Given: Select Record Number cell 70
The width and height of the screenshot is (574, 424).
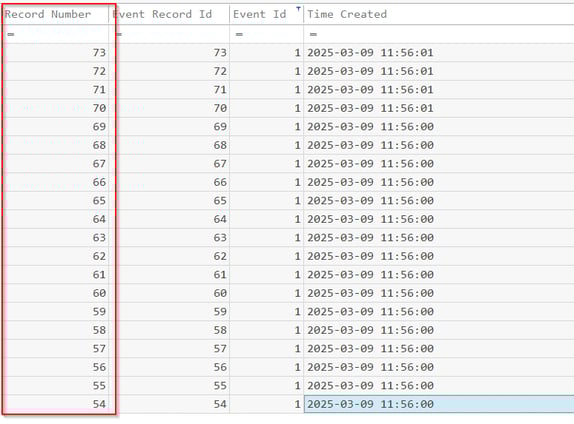Looking at the screenshot, I should click(x=55, y=108).
